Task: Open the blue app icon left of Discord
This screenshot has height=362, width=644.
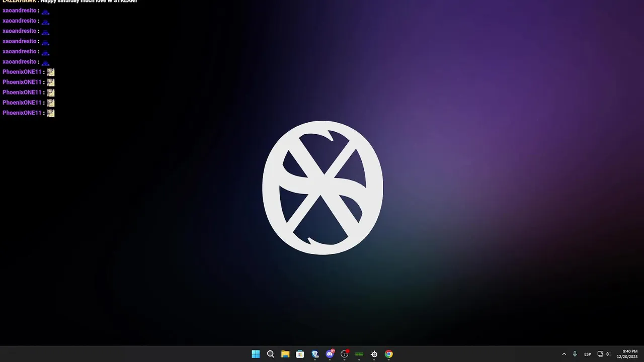Action: click(x=315, y=354)
